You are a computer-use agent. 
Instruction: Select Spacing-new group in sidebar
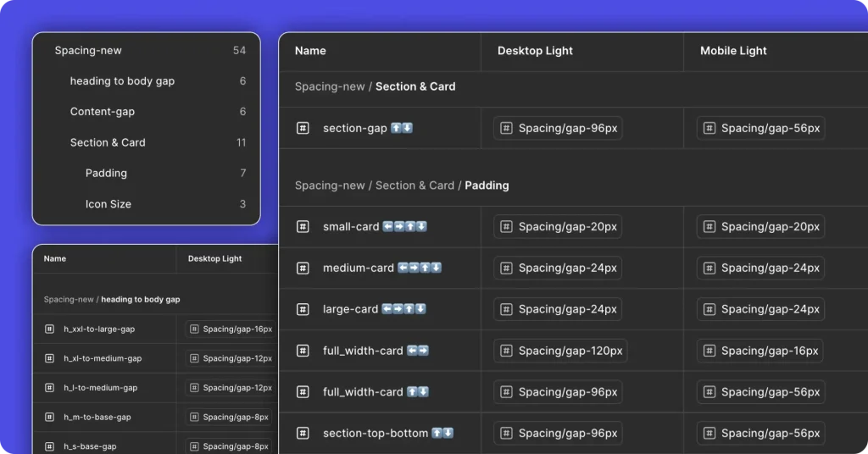(x=146, y=50)
